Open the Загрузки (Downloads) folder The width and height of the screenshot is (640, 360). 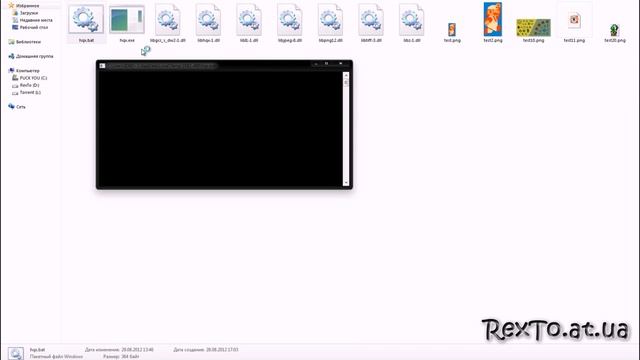click(25, 13)
